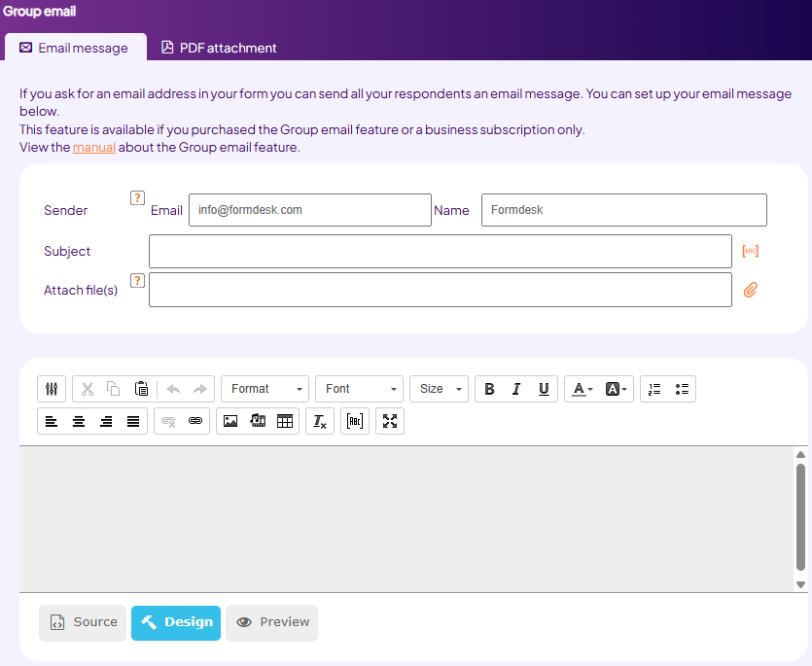This screenshot has width=812, height=666.
Task: Click the sender Email input field
Action: 310,210
